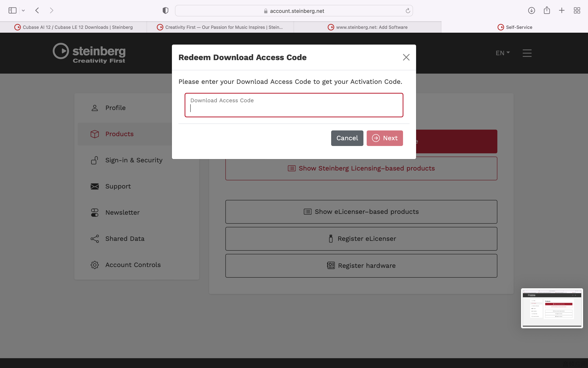Click the Newsletter toggles icon
The width and height of the screenshot is (588, 368).
point(95,212)
